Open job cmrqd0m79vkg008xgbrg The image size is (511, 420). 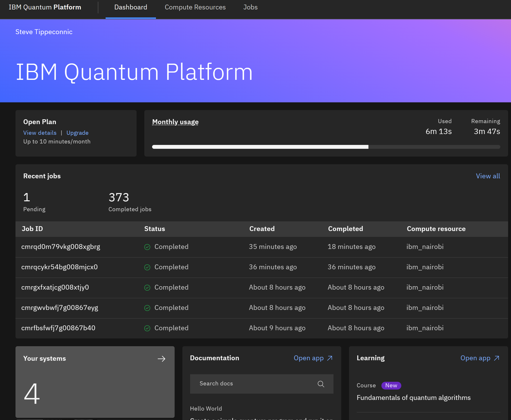[61, 247]
